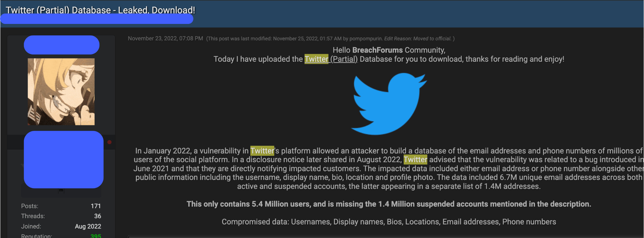
Task: Click highlighted "Twitter" before "advised that"
Action: 415,160
